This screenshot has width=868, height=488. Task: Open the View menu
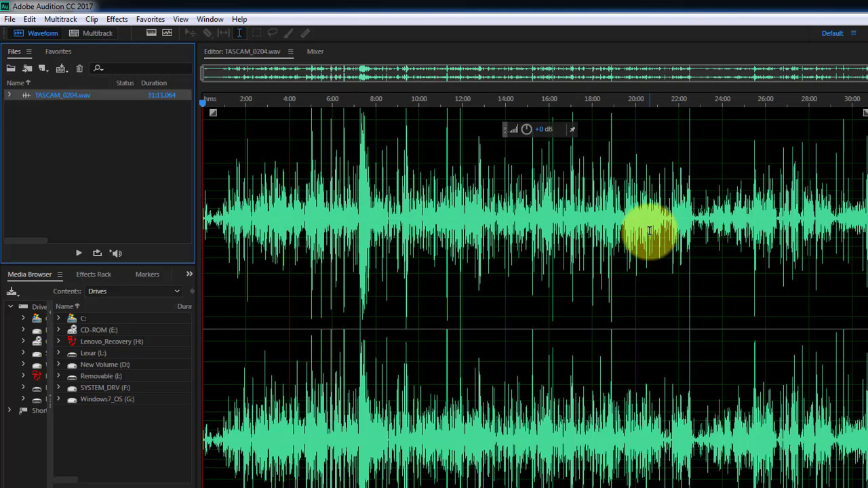point(180,20)
